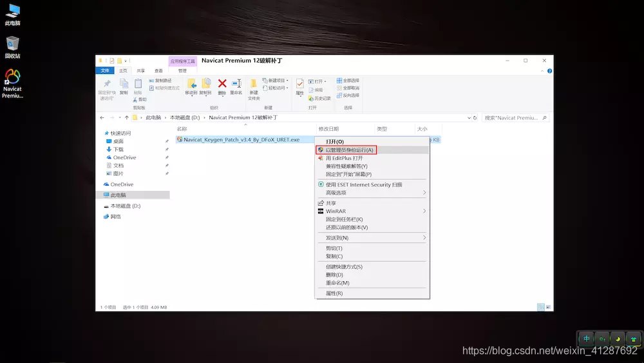Switch to the 查看 ribbon tab

pyautogui.click(x=158, y=71)
